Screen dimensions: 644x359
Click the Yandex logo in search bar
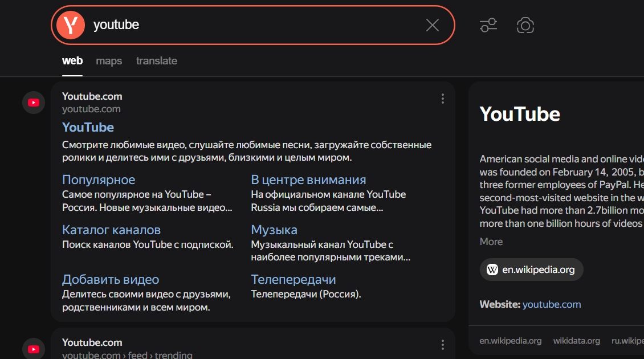(x=71, y=25)
